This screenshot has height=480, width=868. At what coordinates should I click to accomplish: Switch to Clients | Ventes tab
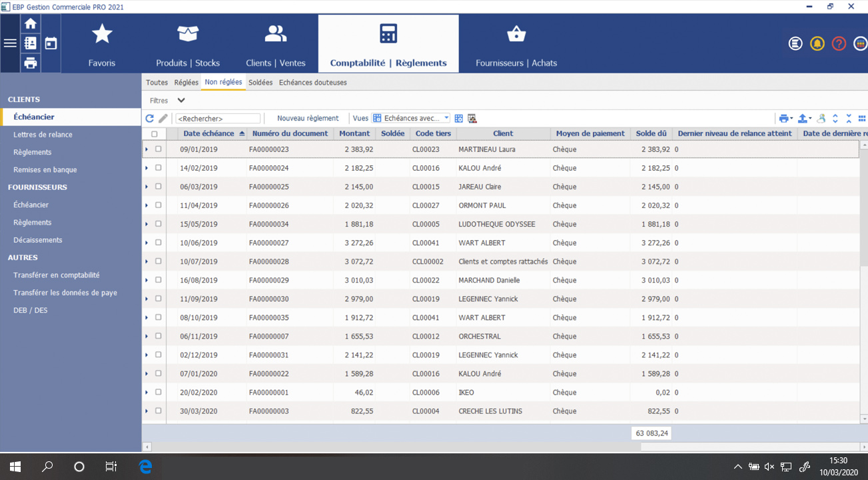click(276, 44)
